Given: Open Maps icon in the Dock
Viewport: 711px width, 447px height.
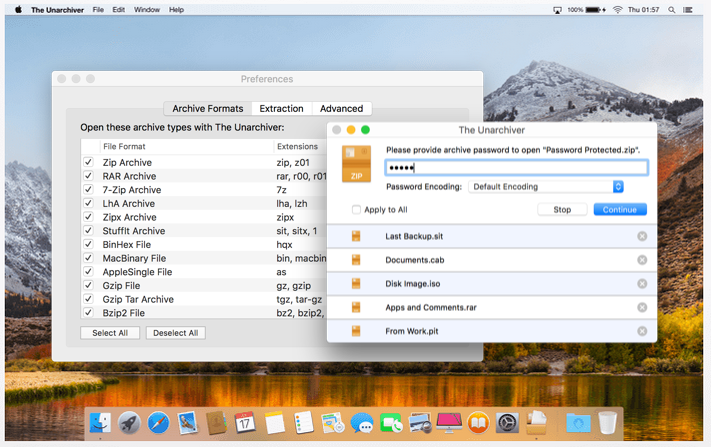Looking at the screenshot, I should coord(333,423).
